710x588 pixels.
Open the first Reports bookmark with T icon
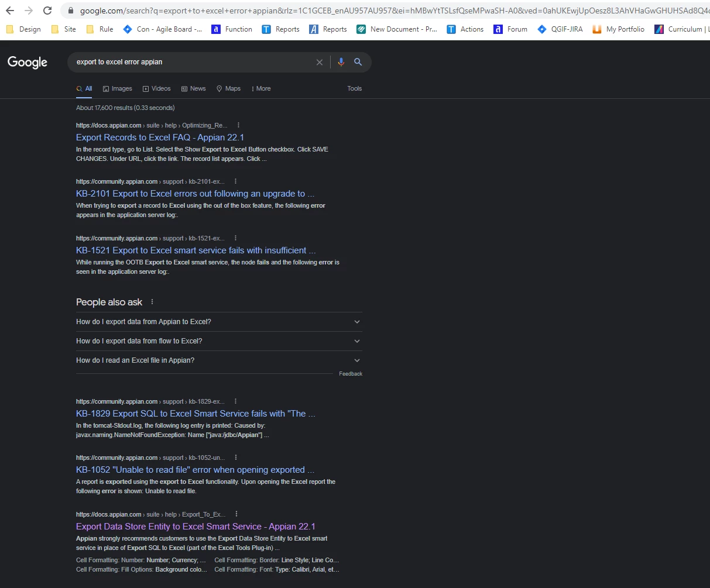(x=280, y=29)
